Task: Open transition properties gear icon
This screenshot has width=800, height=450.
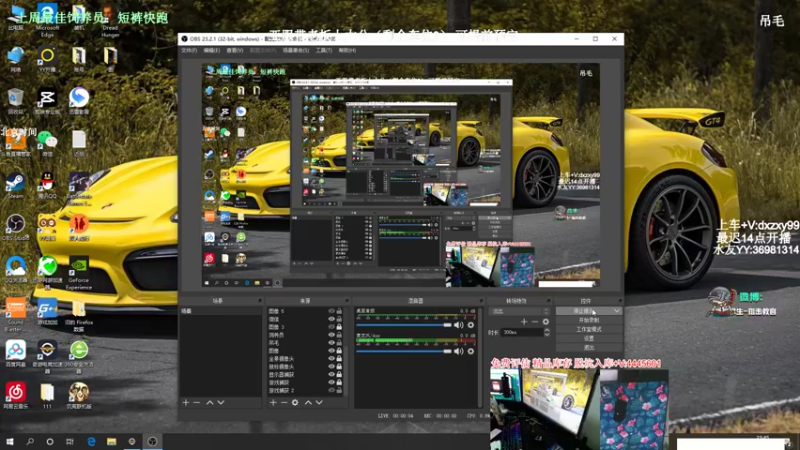Action: click(546, 321)
